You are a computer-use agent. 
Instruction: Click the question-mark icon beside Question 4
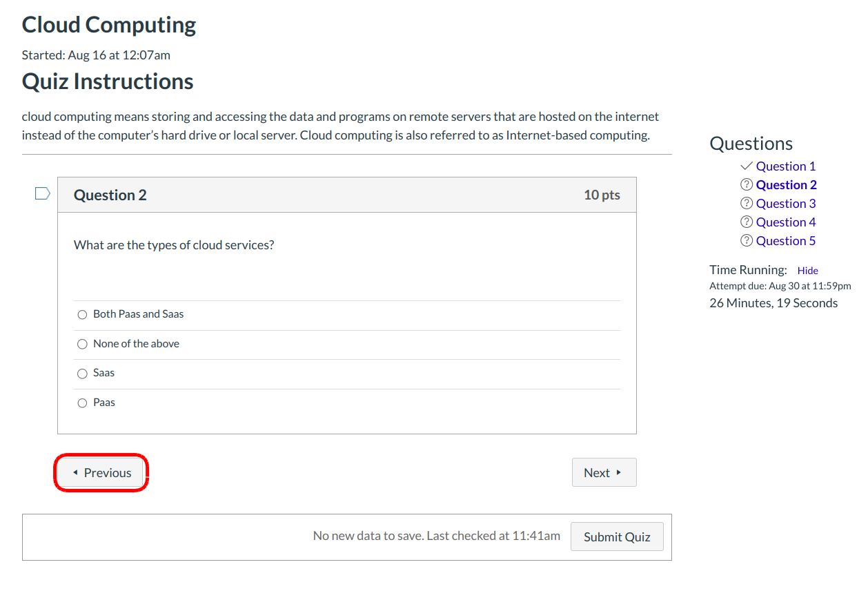pos(746,222)
